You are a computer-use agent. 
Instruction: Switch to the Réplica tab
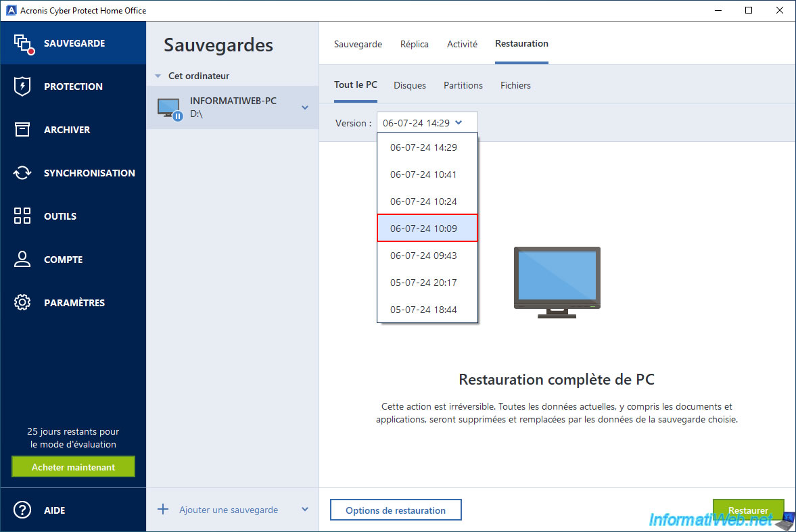[x=415, y=44]
